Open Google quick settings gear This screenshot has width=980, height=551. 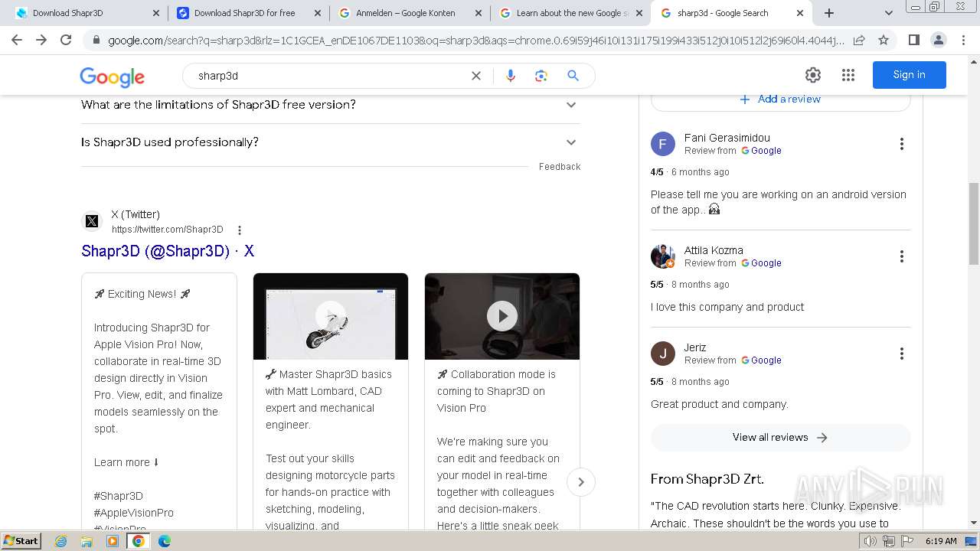[x=813, y=75]
